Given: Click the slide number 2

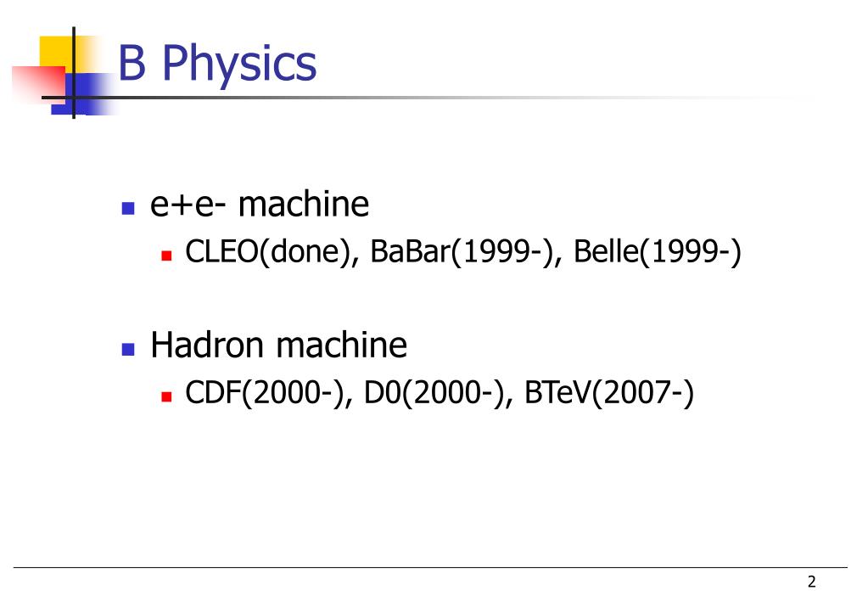Looking at the screenshot, I should (811, 581).
